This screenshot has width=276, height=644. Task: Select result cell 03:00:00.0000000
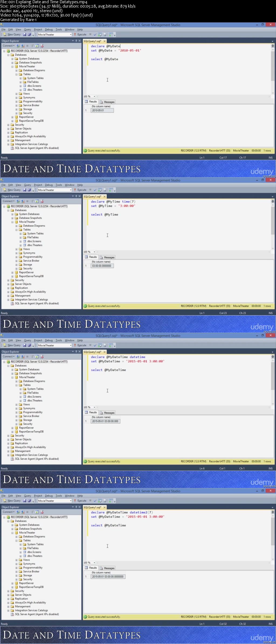(x=102, y=266)
